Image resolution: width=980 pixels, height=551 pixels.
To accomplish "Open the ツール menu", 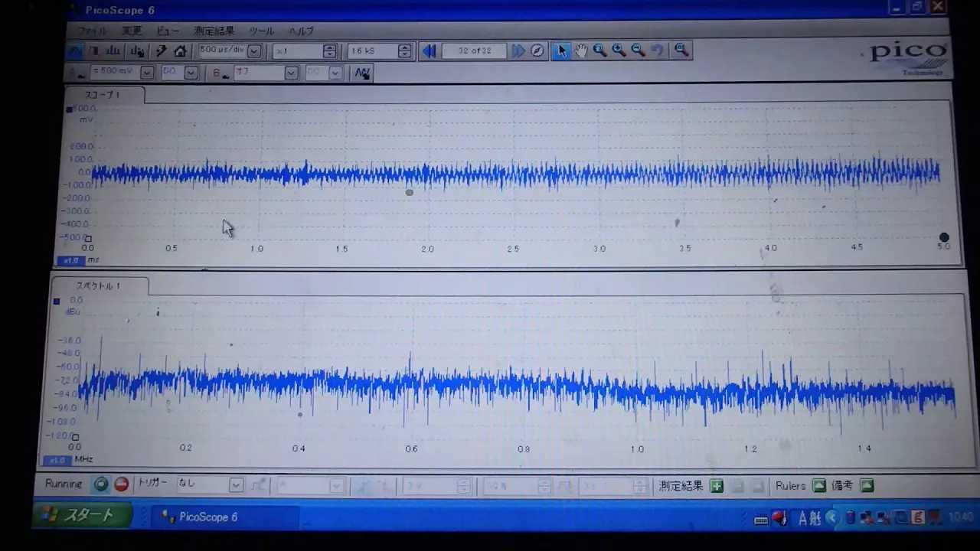I will [x=261, y=31].
